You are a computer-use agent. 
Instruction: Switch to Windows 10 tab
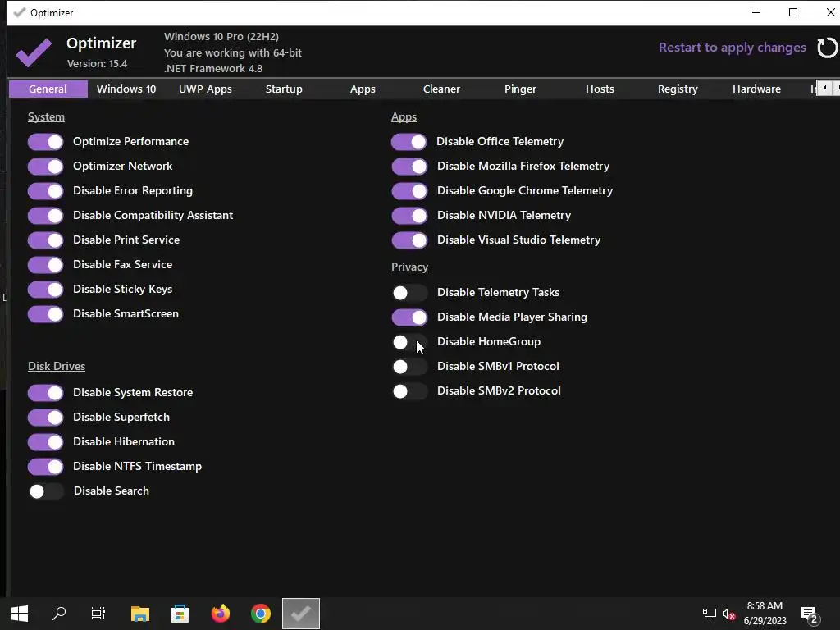126,89
